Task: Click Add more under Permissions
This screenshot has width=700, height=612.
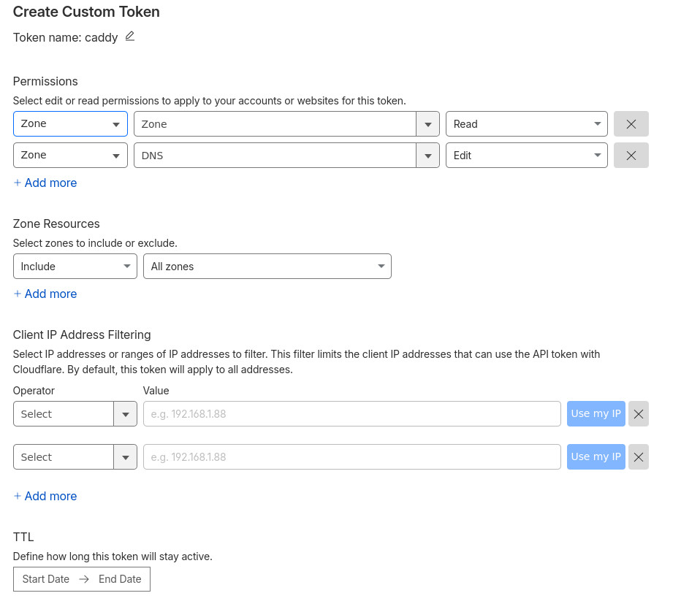Action: [45, 183]
